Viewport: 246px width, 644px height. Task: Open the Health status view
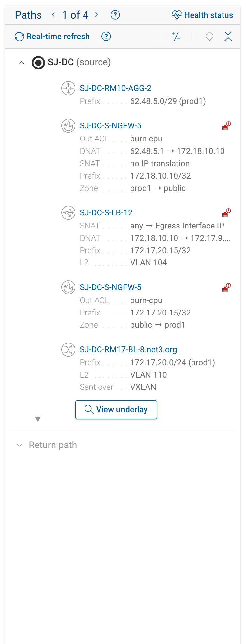point(203,15)
